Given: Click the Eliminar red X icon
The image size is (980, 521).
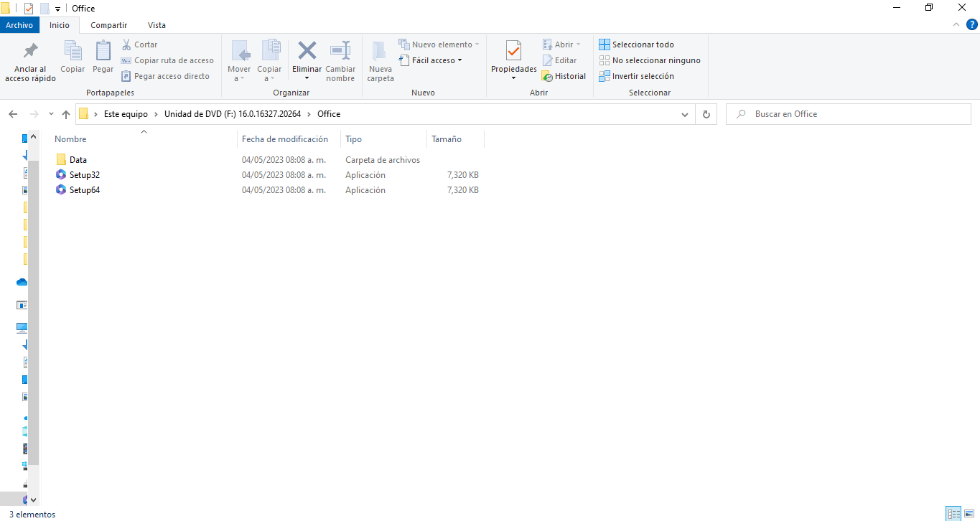Looking at the screenshot, I should [x=307, y=51].
